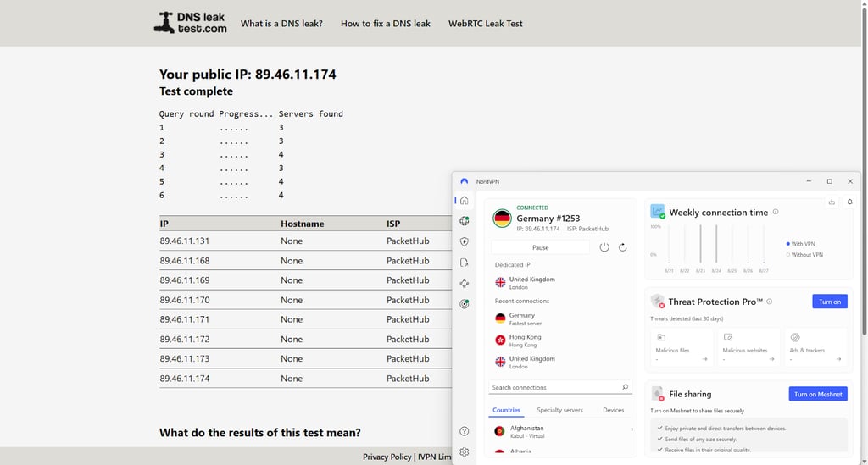Click the download icon in NordVPN top right
Viewport: 868px width, 465px height.
click(x=832, y=202)
